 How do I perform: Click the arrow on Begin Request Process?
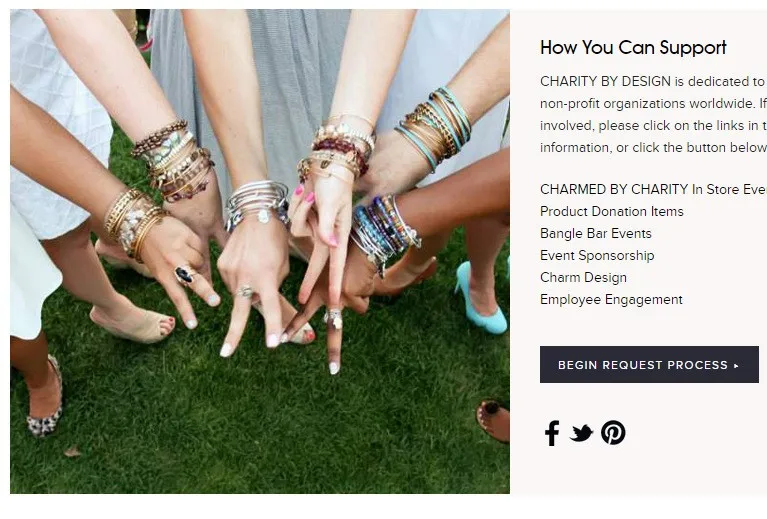click(736, 365)
